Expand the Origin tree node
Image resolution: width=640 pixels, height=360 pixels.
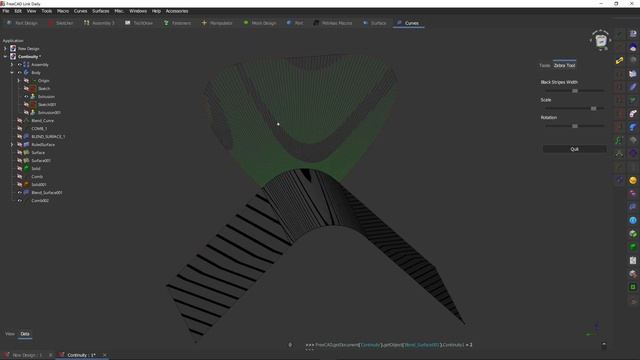point(18,81)
